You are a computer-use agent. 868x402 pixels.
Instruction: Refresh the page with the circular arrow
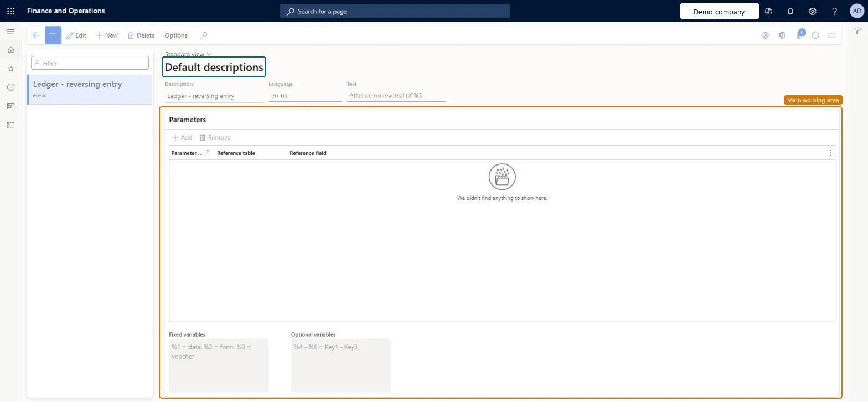tap(815, 35)
